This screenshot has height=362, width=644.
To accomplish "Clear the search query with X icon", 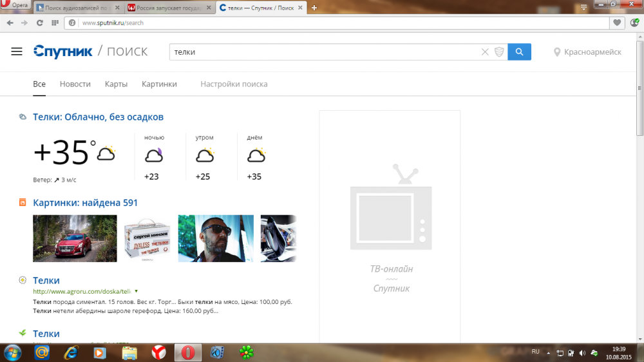I will point(486,52).
